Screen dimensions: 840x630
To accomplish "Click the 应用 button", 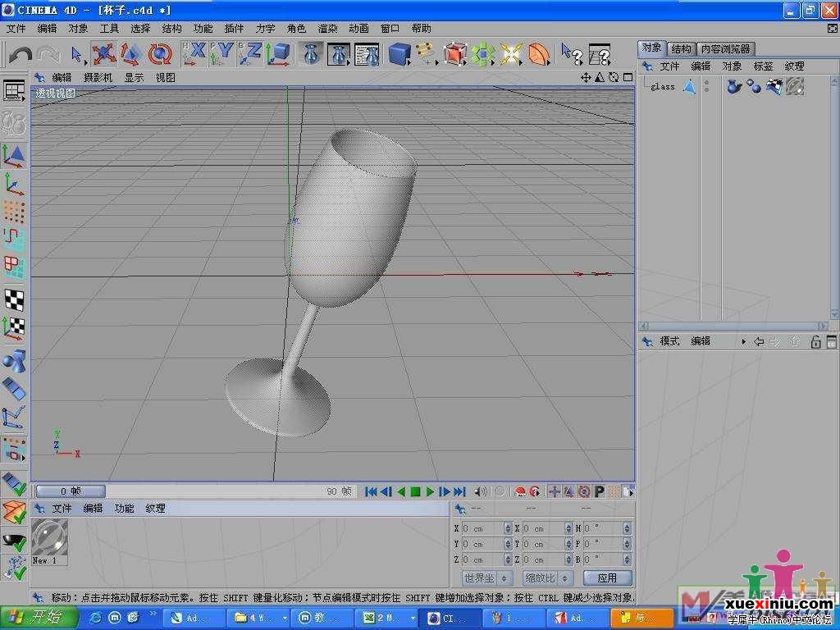I will click(x=607, y=578).
